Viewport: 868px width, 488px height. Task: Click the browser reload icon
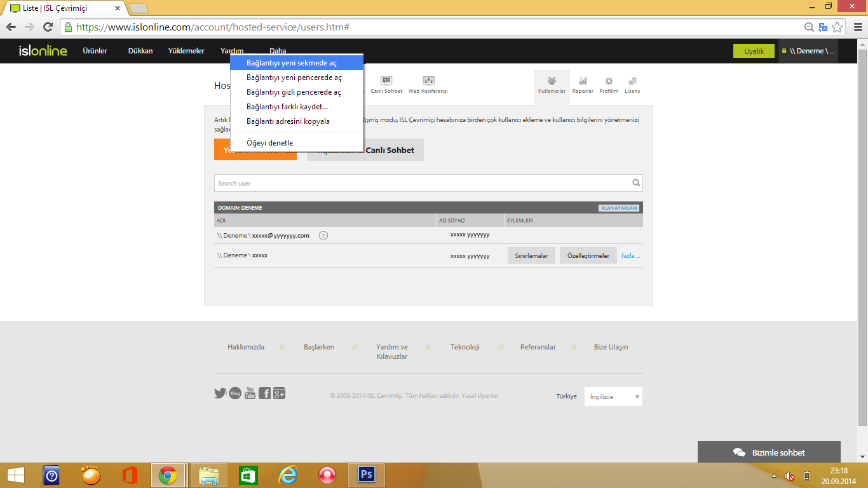point(48,27)
